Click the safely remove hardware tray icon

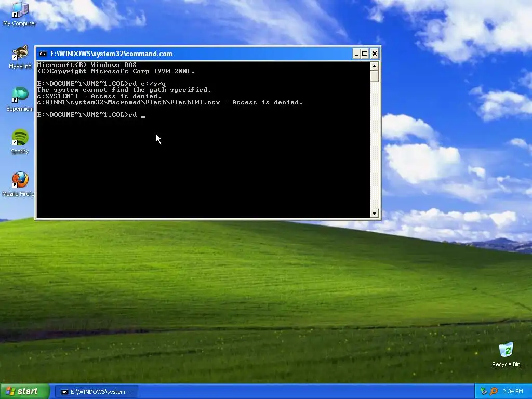click(484, 391)
